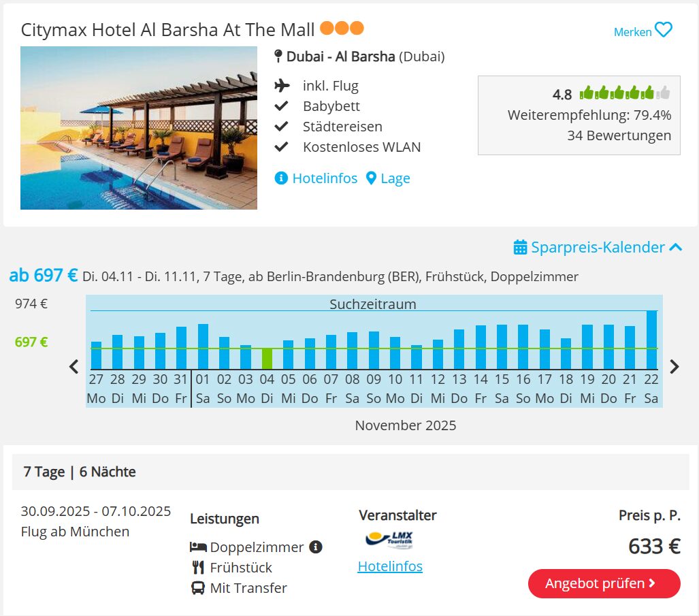
Task: Click the thumbs-up rating icons
Action: 624,93
